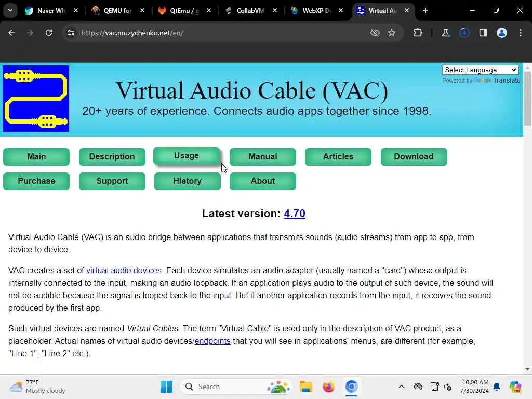Open the Articles page button
Screen dimensions: 532x399
tap(338, 157)
